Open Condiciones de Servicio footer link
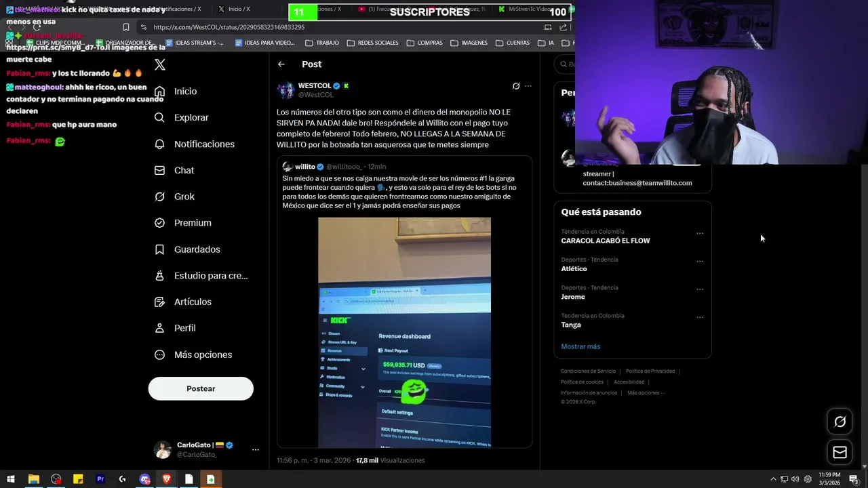The image size is (868, 488). (588, 371)
